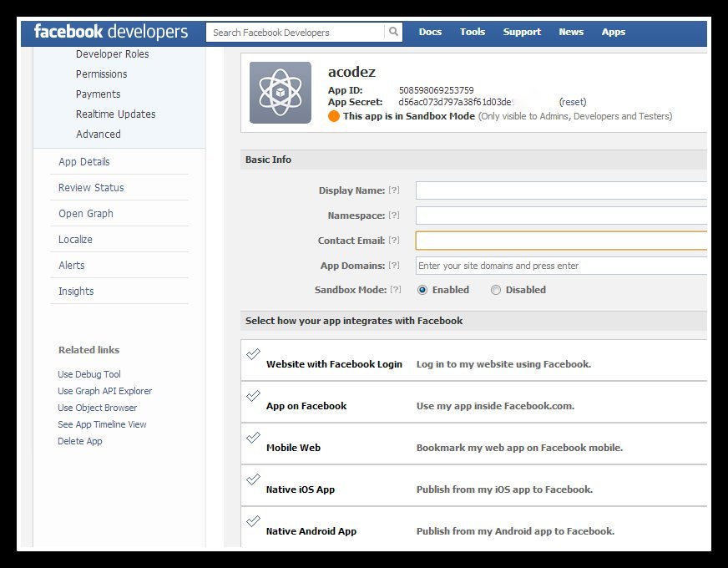
Task: Open the Tools menu
Action: (x=473, y=32)
